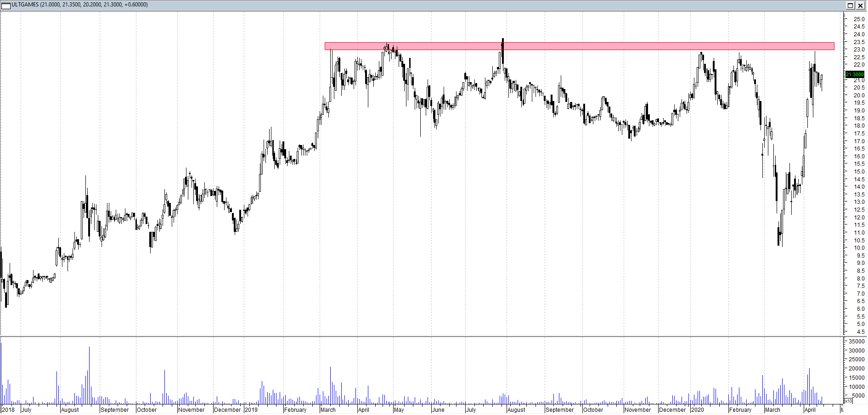Click the 25.0 price axis label
868x415 pixels.
[859, 19]
